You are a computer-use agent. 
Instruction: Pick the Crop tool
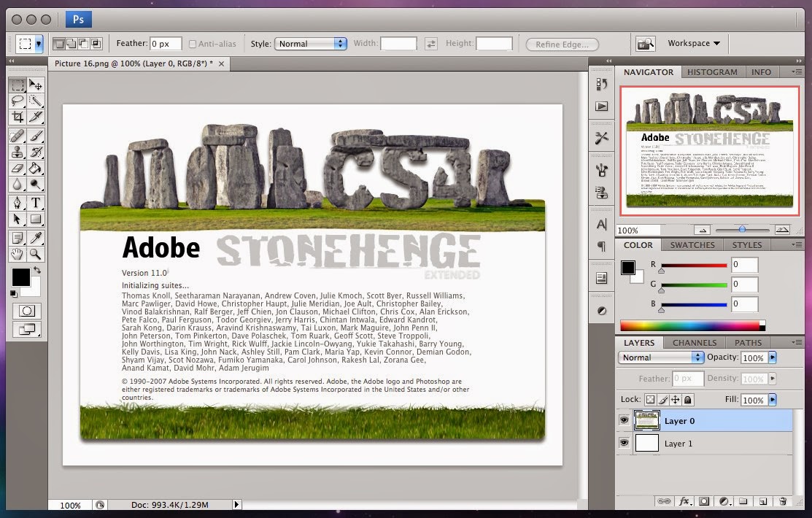[18, 117]
